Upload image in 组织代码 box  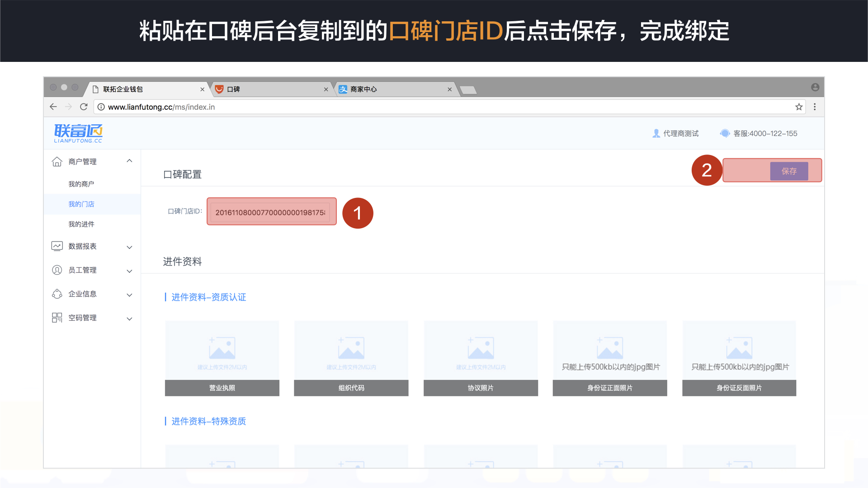351,350
